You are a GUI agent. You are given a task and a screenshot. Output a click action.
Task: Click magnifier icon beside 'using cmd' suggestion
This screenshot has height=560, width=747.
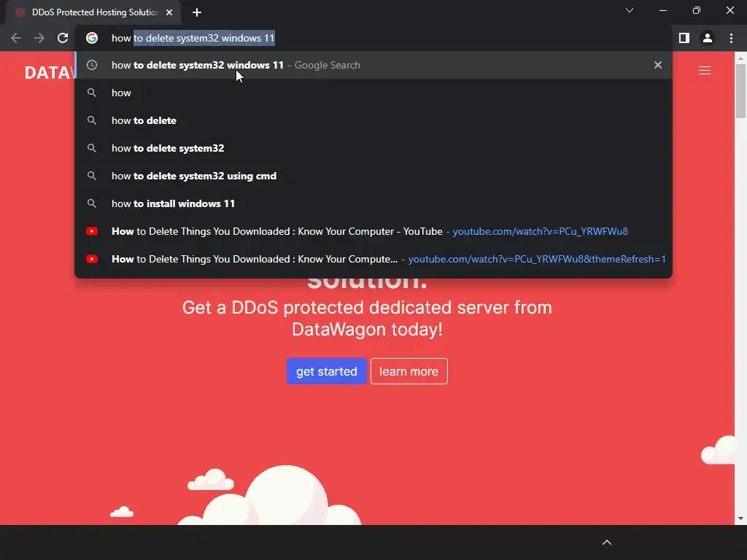92,176
